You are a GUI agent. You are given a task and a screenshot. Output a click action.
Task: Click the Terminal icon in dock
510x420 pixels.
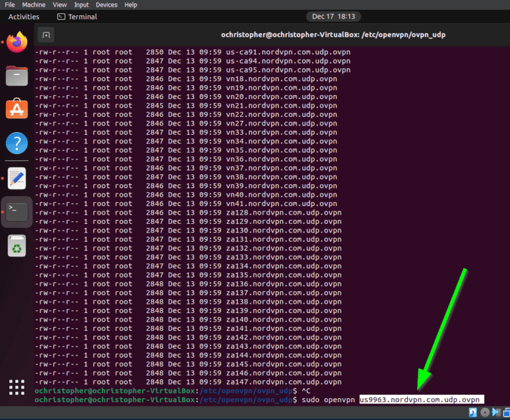(x=17, y=212)
